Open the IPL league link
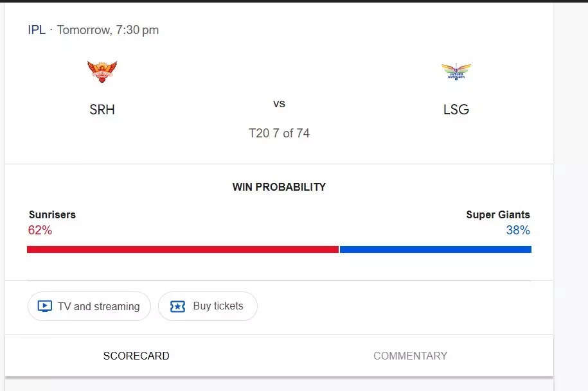 click(37, 30)
